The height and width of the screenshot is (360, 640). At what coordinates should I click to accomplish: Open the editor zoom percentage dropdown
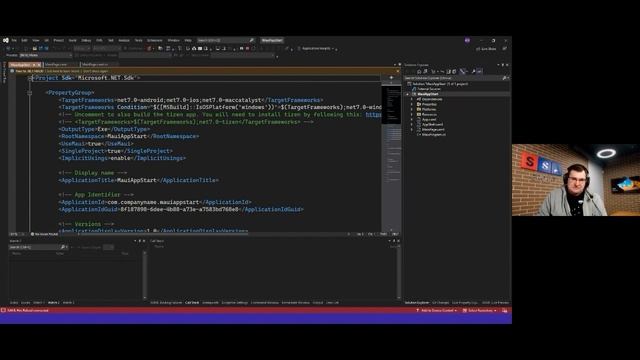[17, 234]
